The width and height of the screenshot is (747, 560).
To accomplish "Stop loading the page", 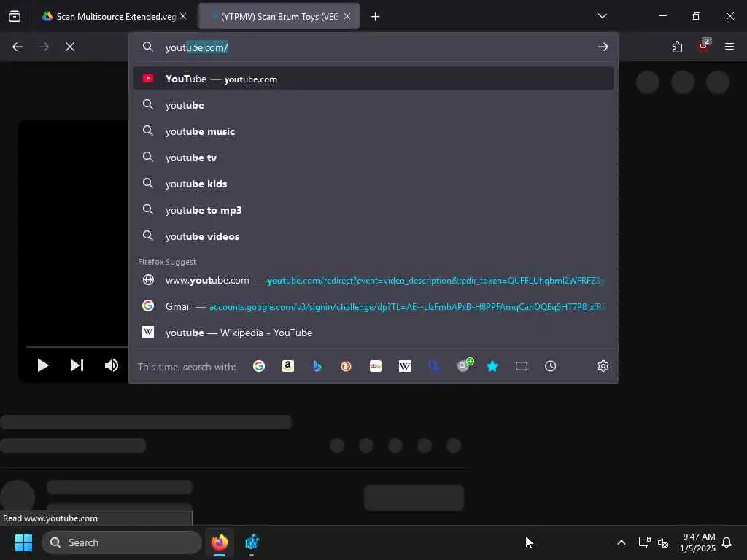I will (70, 47).
